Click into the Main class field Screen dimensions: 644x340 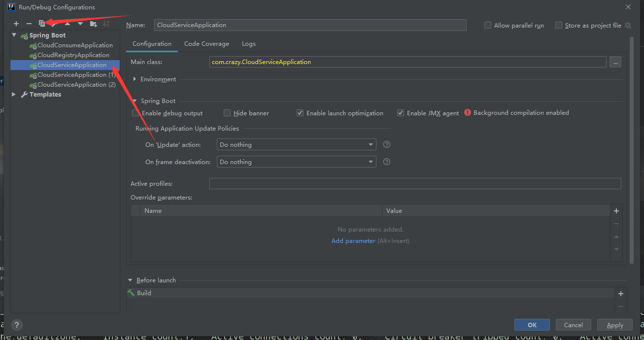(x=407, y=62)
